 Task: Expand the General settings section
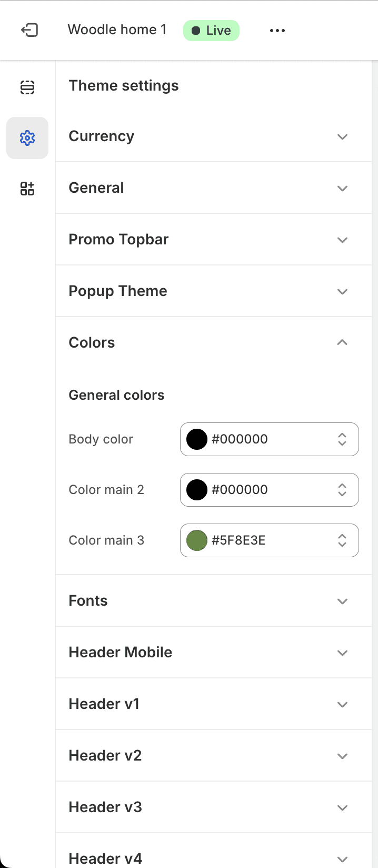tap(214, 188)
